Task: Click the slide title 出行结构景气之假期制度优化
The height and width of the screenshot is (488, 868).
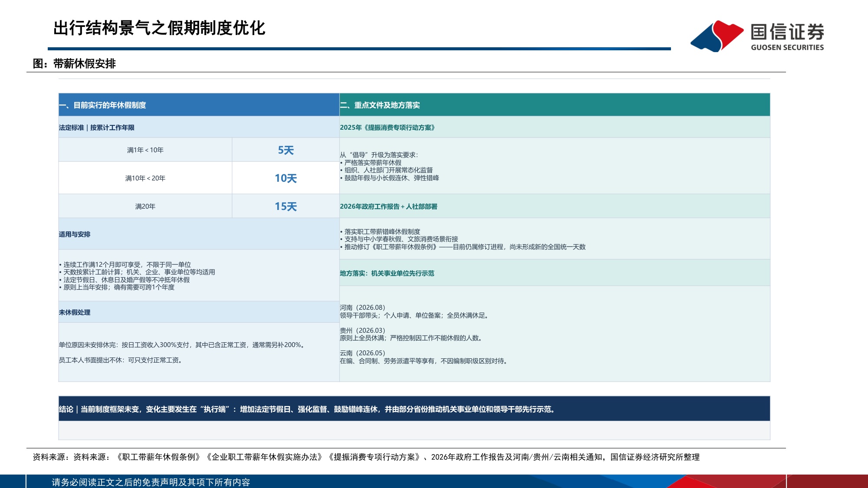Action: pyautogui.click(x=159, y=28)
